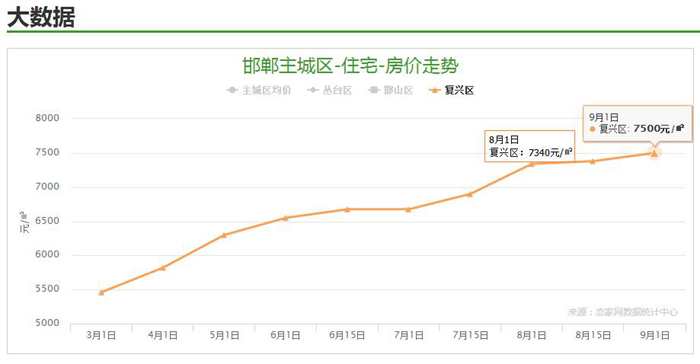
Task: Click the 来源 data source watermark
Action: click(x=623, y=312)
